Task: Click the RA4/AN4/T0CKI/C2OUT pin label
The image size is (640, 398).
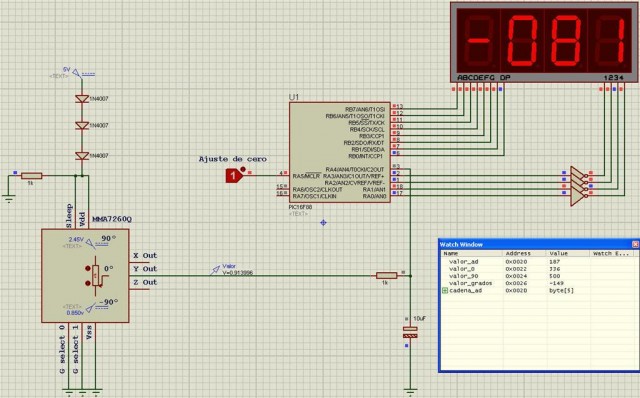Action: click(355, 169)
